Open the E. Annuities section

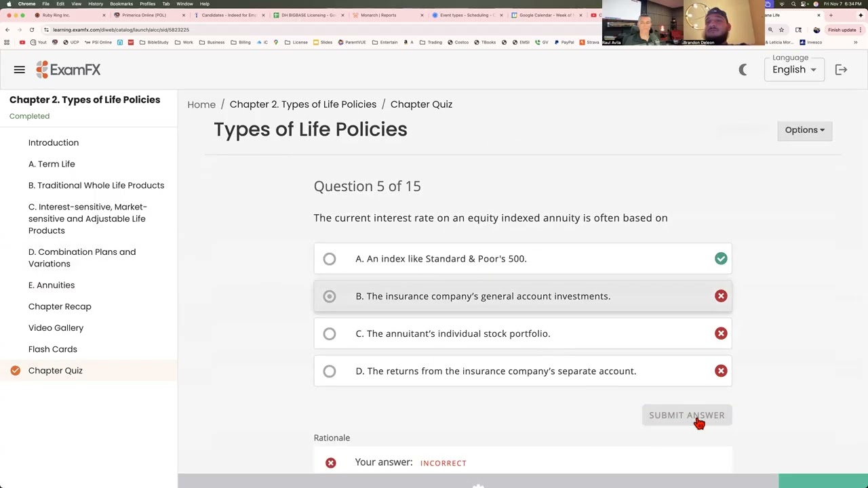(x=52, y=285)
